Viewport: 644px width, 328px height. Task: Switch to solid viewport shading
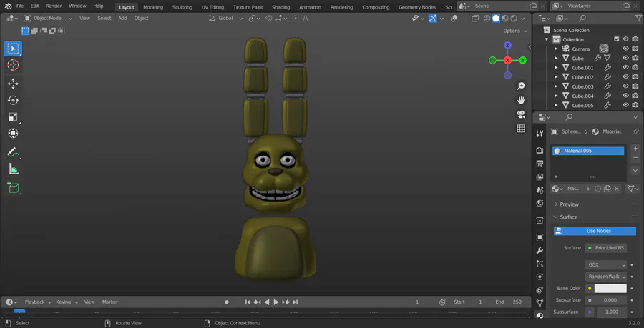(x=496, y=19)
